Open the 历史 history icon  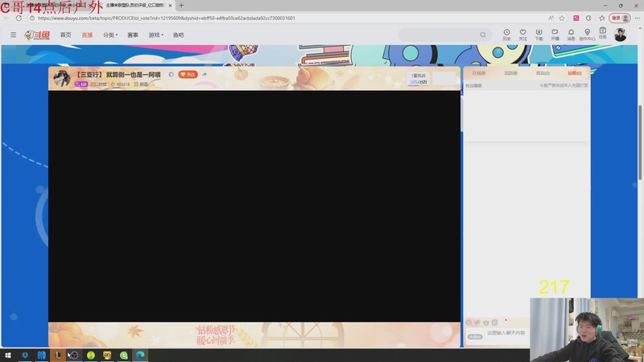pos(507,35)
